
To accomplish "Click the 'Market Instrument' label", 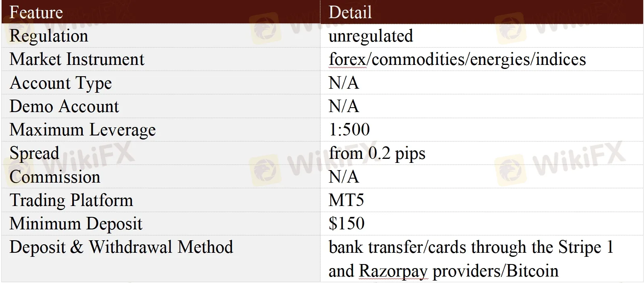I will pos(77,59).
